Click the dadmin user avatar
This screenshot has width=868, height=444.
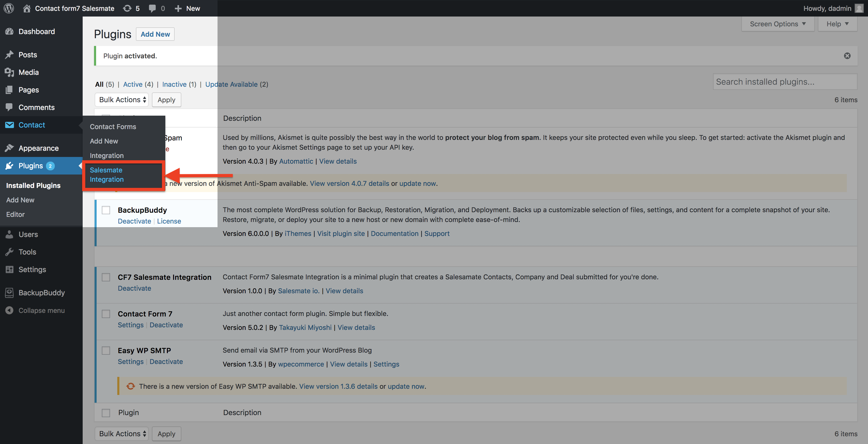coord(859,8)
